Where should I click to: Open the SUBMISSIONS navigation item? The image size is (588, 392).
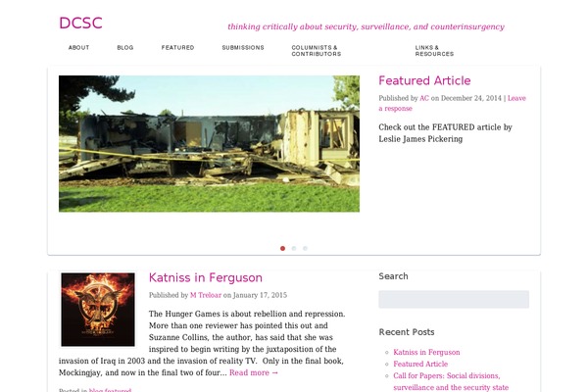[243, 48]
